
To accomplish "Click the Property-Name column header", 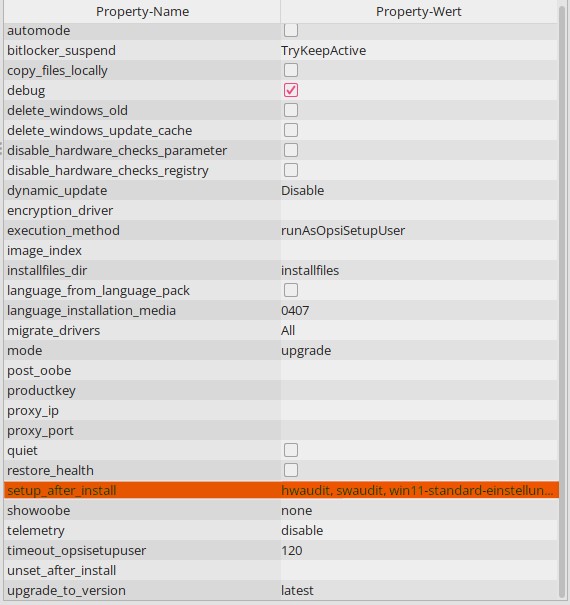I will click(x=142, y=12).
